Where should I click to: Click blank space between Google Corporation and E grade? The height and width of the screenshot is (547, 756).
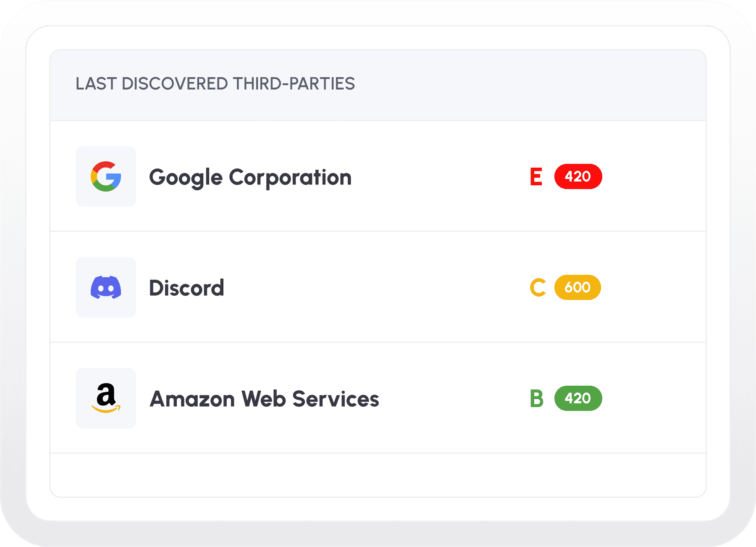(441, 176)
